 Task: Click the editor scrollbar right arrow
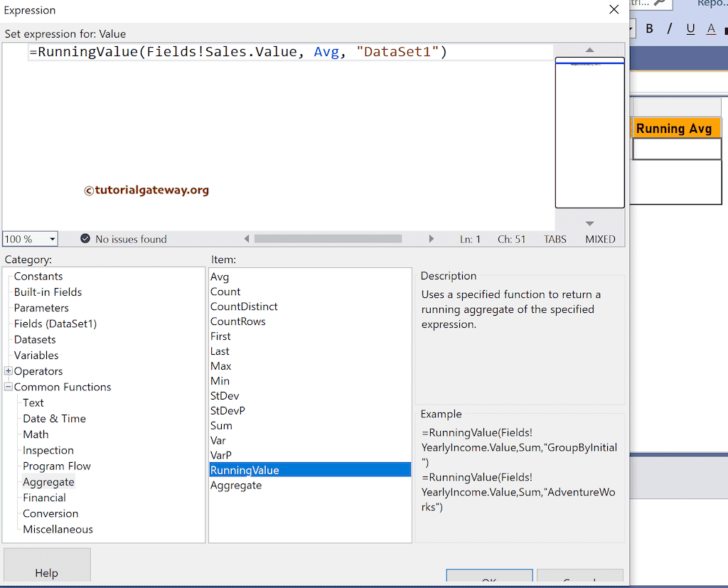[432, 239]
